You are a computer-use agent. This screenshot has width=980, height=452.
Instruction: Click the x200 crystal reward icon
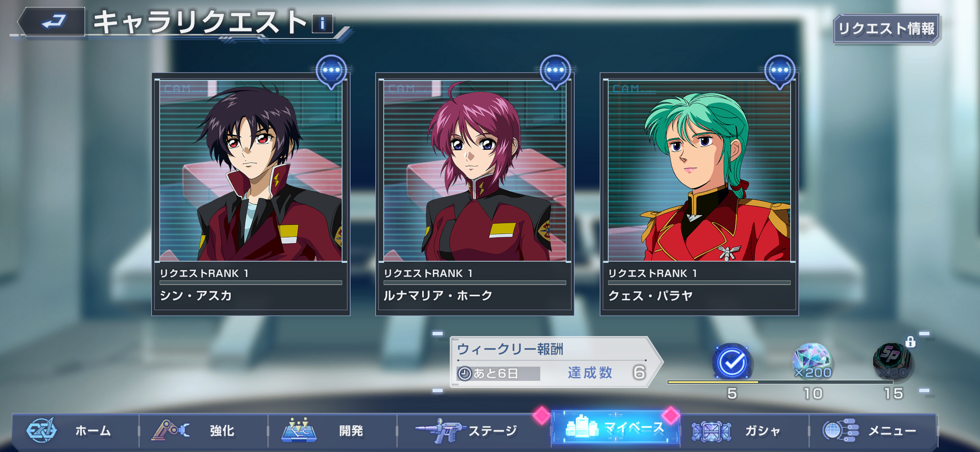[x=812, y=362]
